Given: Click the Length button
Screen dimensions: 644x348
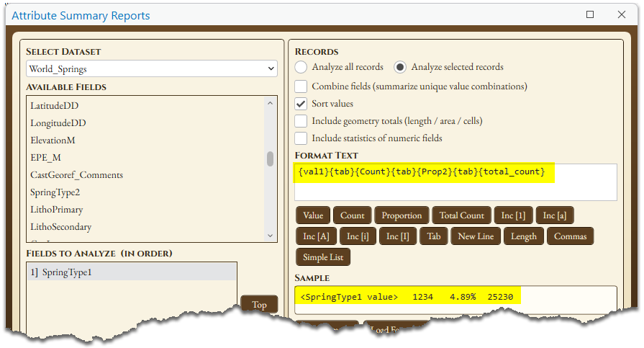Looking at the screenshot, I should pos(524,236).
